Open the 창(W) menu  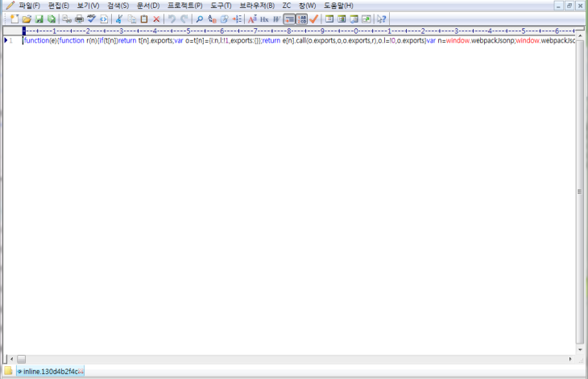point(307,6)
